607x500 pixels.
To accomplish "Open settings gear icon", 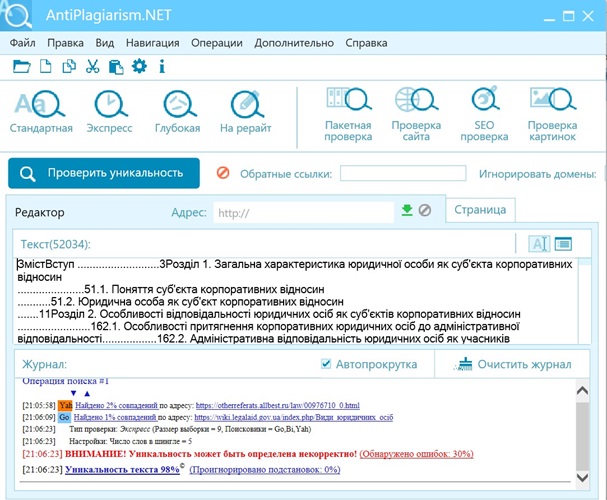I will [139, 66].
